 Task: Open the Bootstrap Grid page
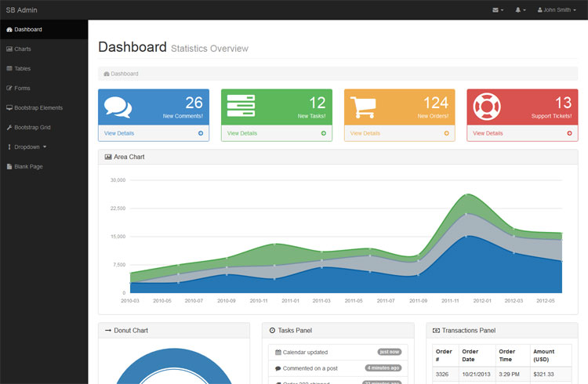tap(31, 127)
